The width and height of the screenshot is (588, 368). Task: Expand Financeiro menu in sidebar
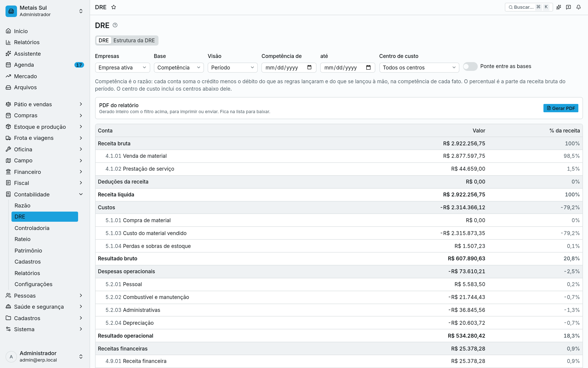[45, 172]
